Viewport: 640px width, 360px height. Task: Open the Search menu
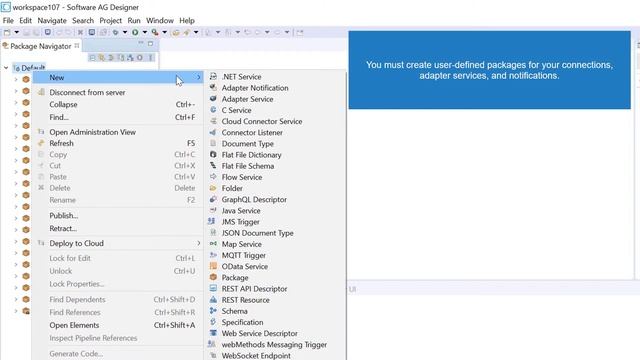click(x=83, y=20)
